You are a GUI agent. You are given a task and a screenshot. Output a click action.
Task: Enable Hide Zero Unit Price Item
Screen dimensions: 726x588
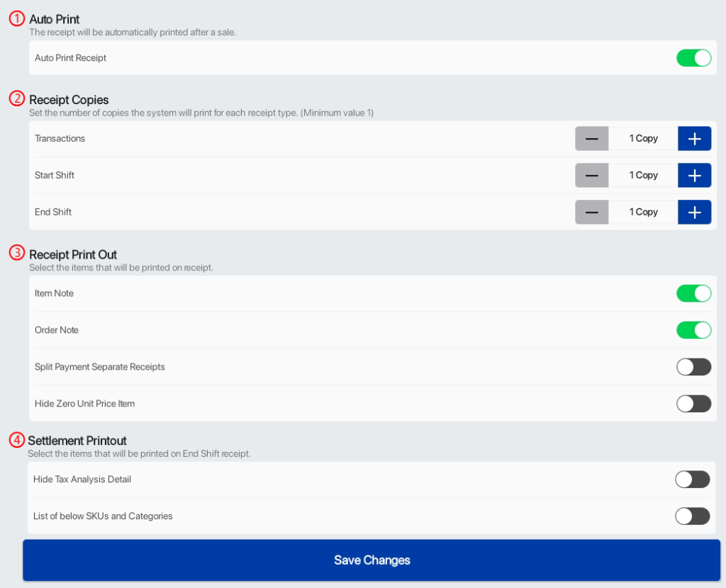693,403
